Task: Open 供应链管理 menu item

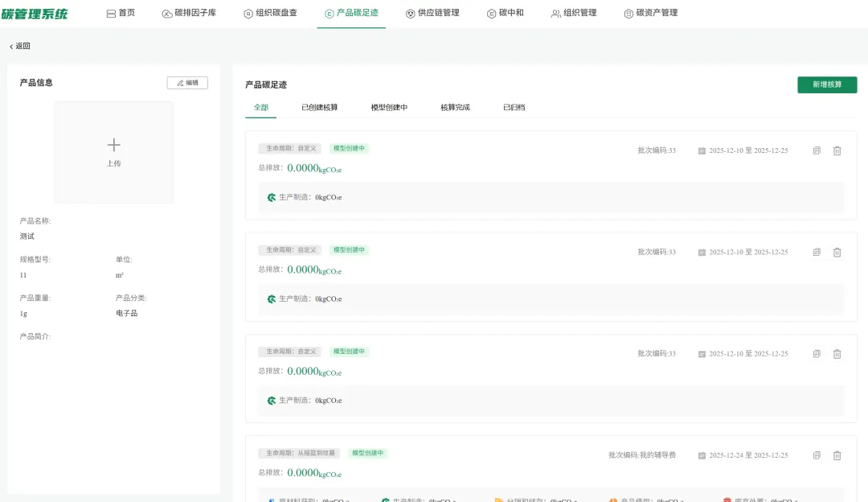Action: pos(432,13)
